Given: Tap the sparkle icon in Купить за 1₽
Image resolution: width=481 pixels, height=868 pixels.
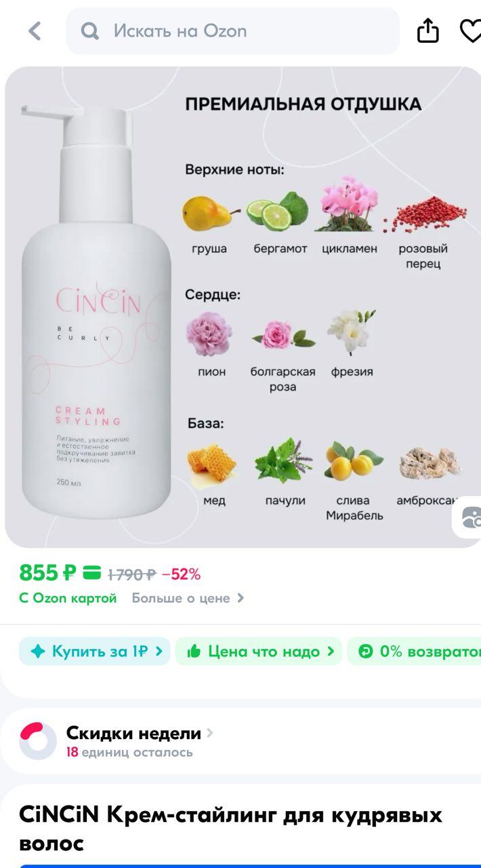Looking at the screenshot, I should tap(39, 652).
